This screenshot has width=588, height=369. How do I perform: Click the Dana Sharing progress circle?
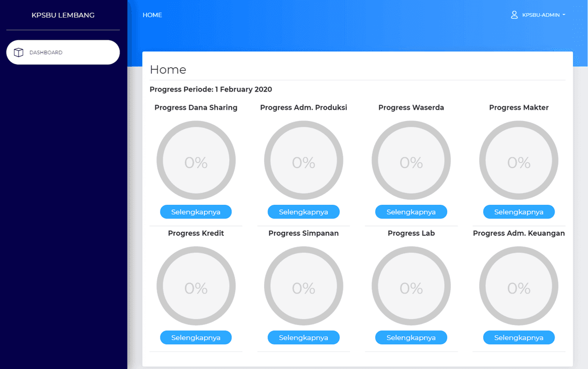coord(196,161)
